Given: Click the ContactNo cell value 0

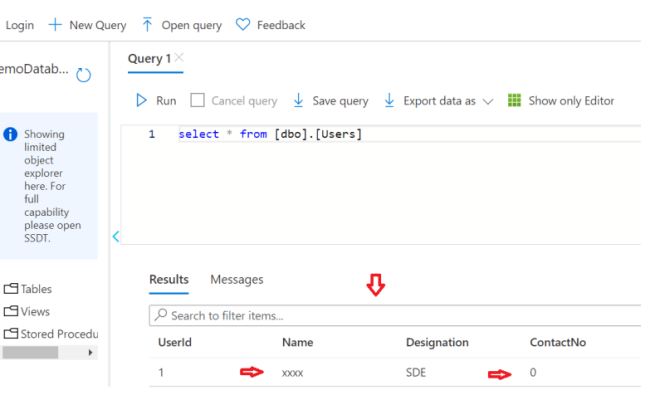Looking at the screenshot, I should (533, 372).
